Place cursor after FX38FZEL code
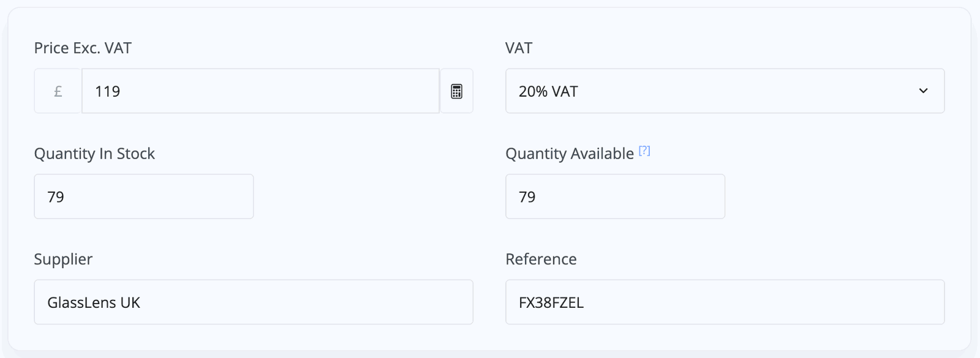Screen dimensions: 980x358 [x=585, y=302]
